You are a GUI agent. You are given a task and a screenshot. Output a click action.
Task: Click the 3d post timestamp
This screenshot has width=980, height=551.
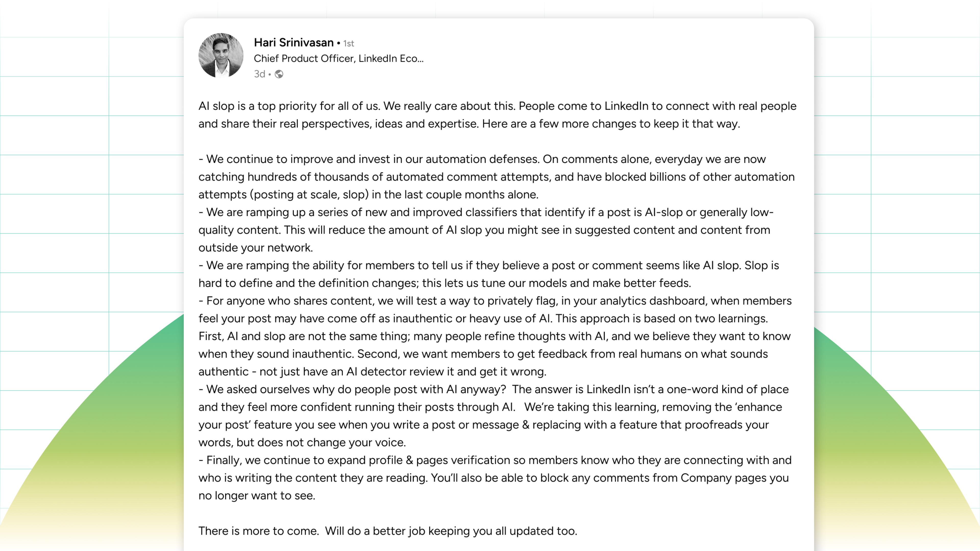(x=260, y=74)
